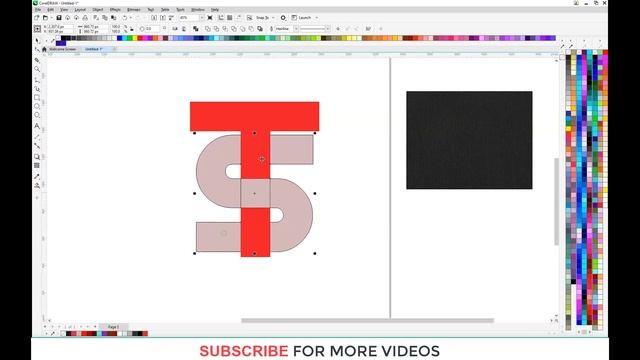Select the Page 1 tab
This screenshot has width=640, height=360.
113,327
